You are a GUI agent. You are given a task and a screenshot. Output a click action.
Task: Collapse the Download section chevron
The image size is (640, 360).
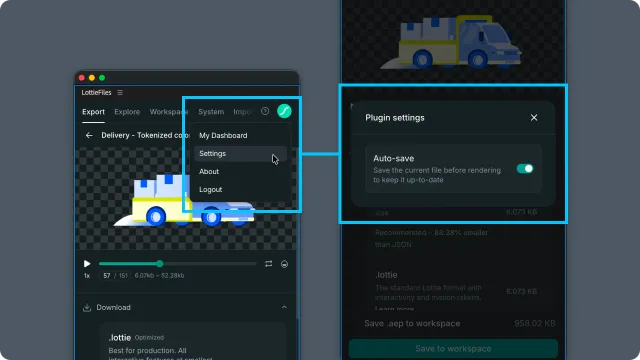coord(284,307)
